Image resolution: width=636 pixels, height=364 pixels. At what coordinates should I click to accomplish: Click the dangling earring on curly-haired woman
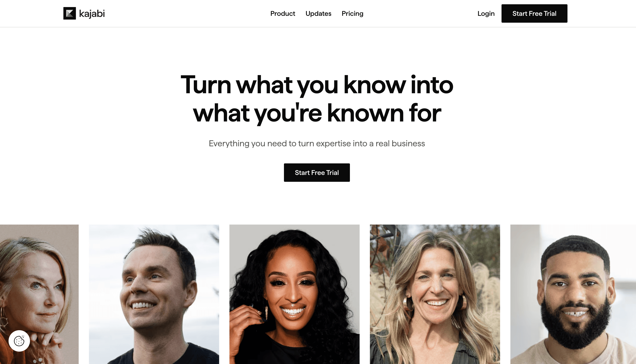click(266, 312)
